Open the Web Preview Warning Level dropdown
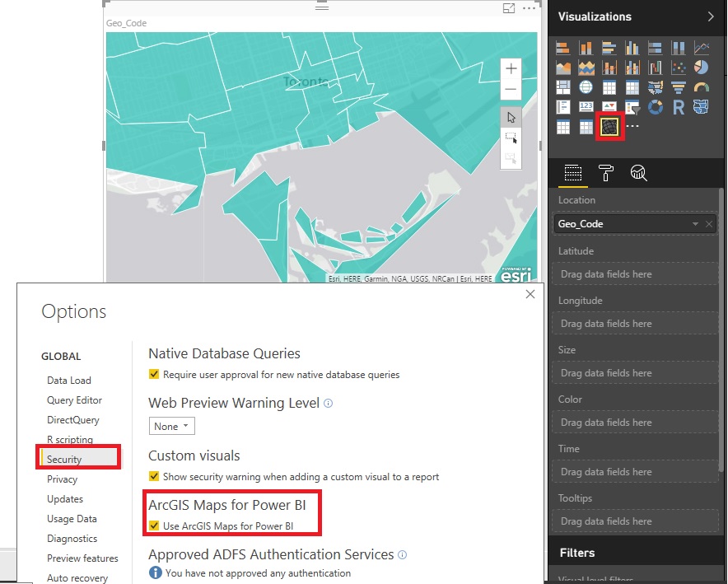This screenshot has width=728, height=584. tap(171, 426)
